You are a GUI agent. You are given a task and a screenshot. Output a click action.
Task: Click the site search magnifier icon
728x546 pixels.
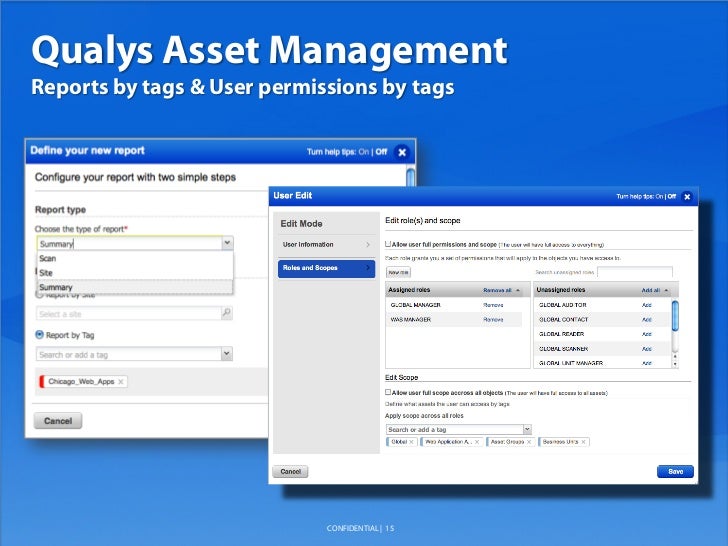(227, 313)
